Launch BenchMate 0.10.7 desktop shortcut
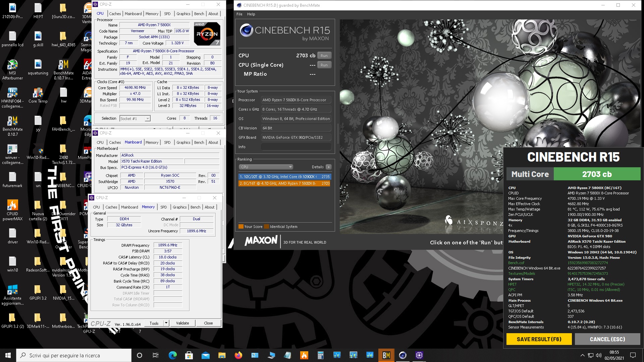644x362 pixels. (x=12, y=126)
